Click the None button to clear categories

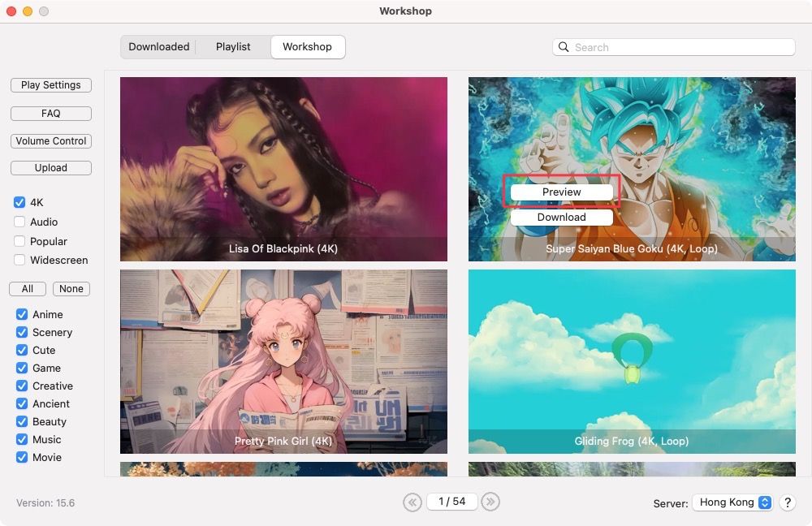(x=71, y=288)
